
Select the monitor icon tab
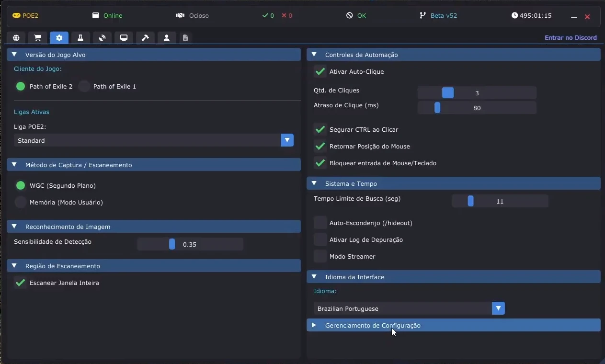coord(124,38)
